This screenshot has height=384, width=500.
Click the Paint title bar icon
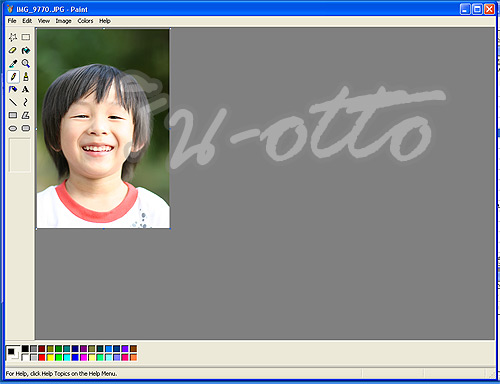click(x=10, y=9)
